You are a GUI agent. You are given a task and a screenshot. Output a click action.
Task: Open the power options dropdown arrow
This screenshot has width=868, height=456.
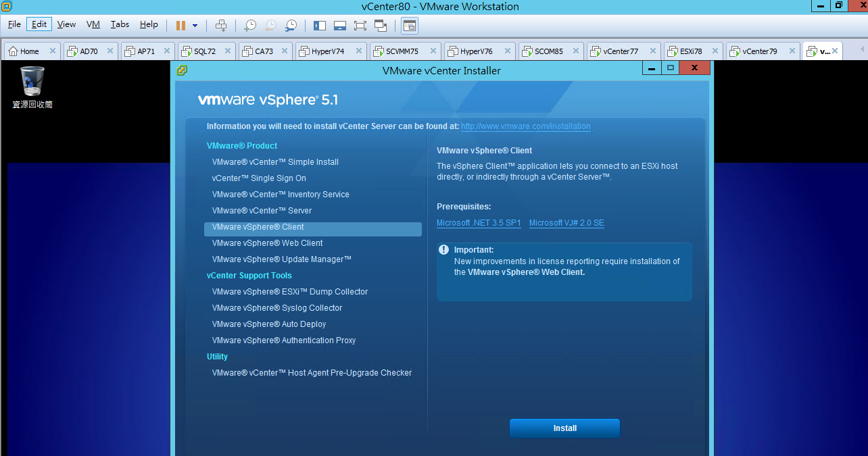click(195, 26)
